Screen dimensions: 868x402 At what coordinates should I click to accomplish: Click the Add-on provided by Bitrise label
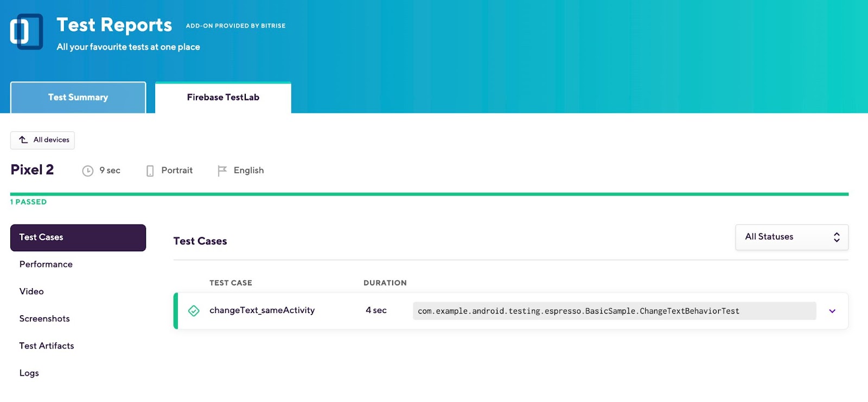(x=235, y=25)
